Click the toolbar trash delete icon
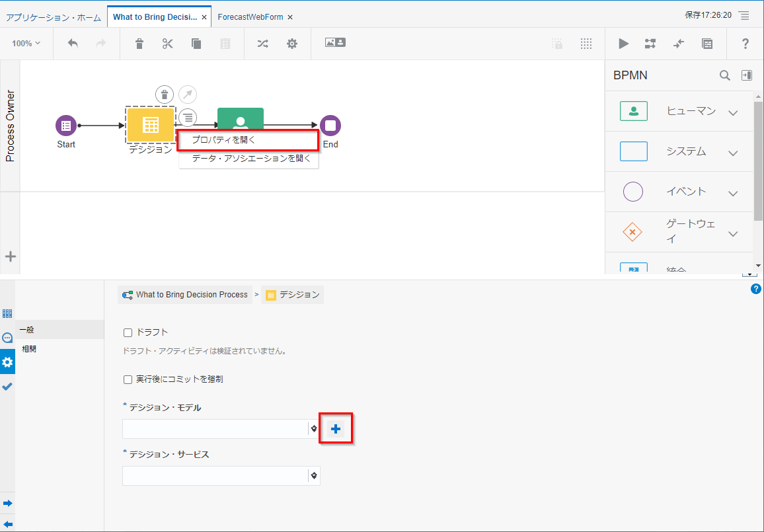Viewport: 764px width, 532px height. tap(139, 44)
